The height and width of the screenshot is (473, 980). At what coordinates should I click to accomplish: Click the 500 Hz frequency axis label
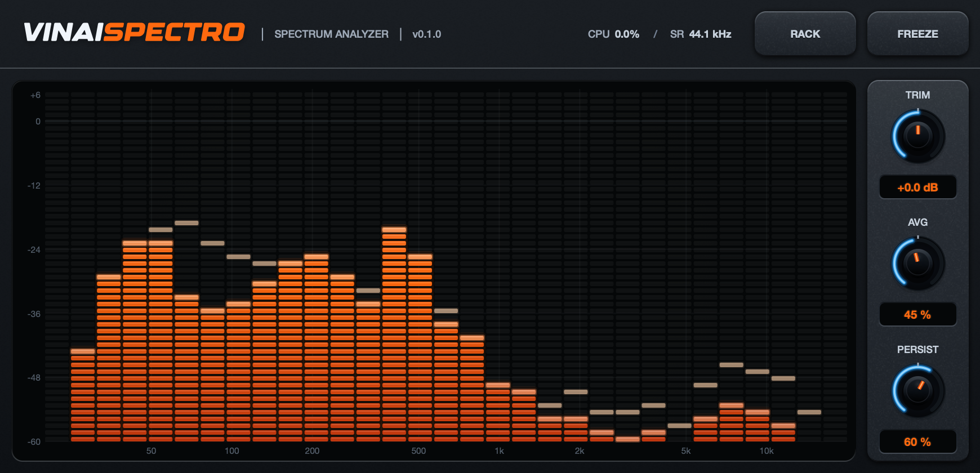click(418, 451)
